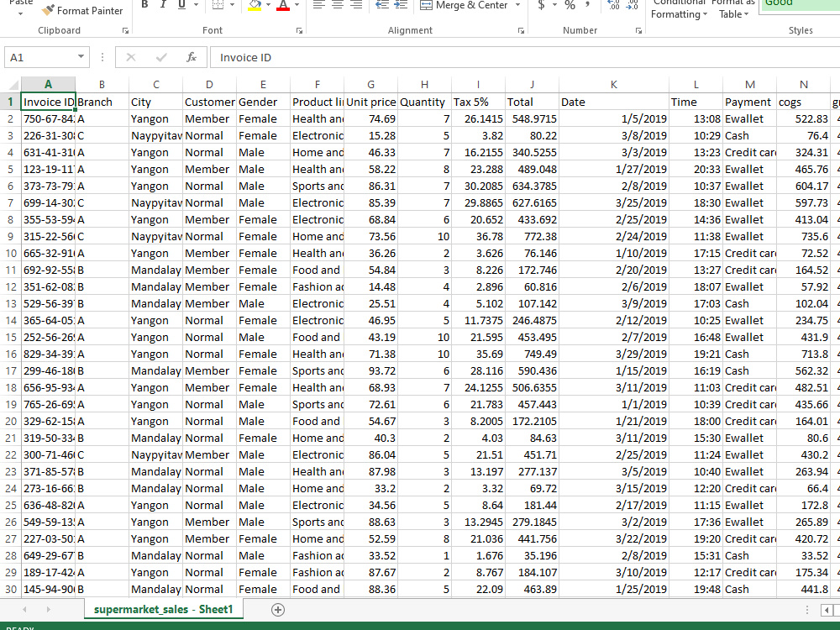This screenshot has width=840, height=630.
Task: Open the Conditional Formatting menu
Action: coord(679,8)
